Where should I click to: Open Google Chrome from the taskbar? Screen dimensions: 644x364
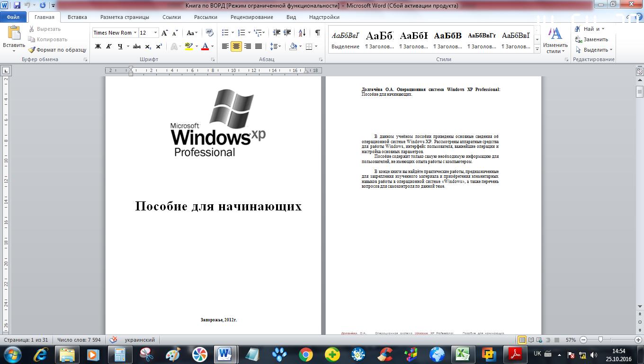tap(305, 354)
